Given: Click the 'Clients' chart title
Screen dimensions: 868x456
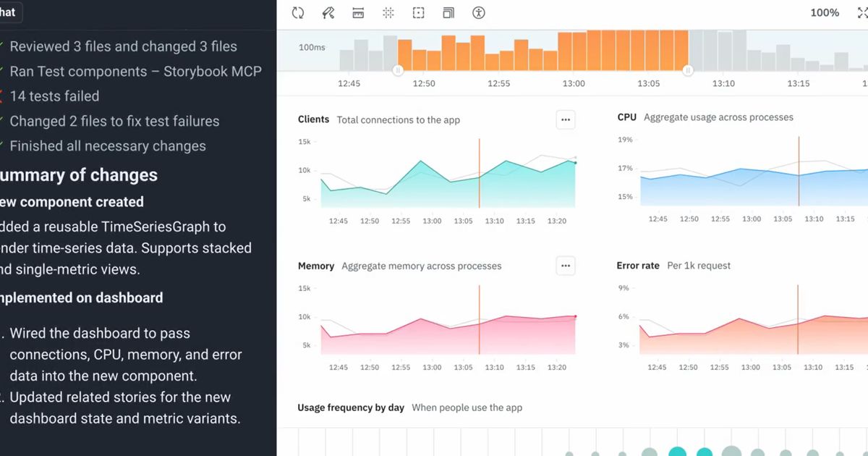Looking at the screenshot, I should tap(313, 119).
